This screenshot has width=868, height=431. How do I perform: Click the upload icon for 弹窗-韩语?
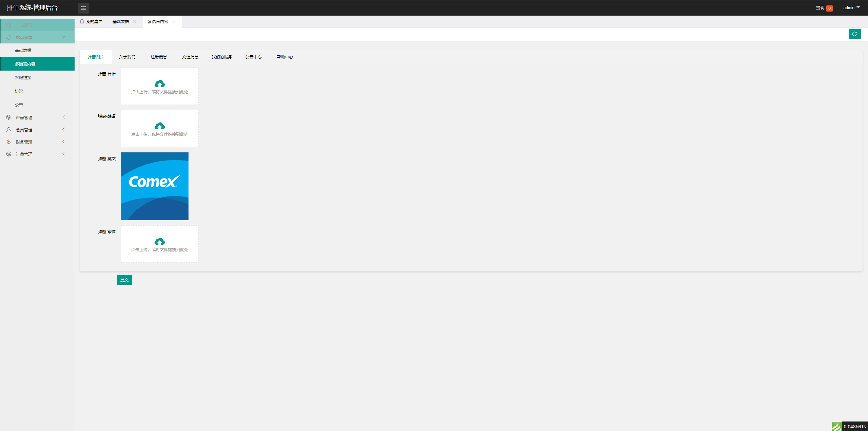159,126
